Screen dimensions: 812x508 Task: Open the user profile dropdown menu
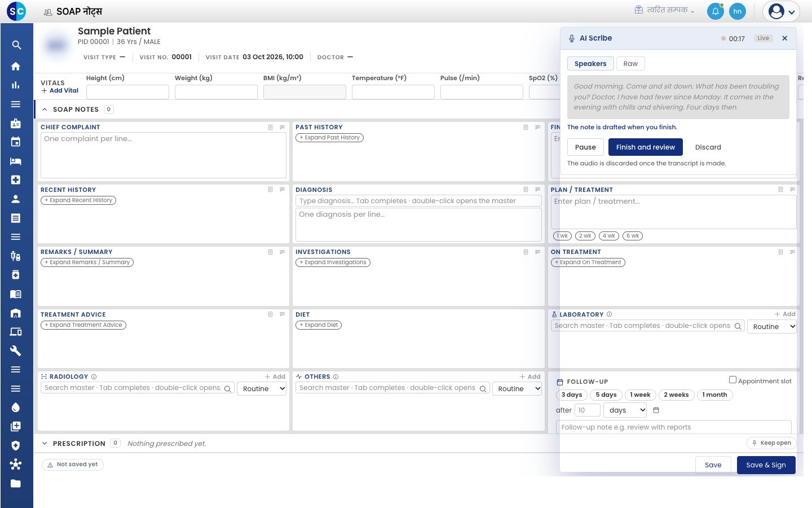tap(781, 11)
